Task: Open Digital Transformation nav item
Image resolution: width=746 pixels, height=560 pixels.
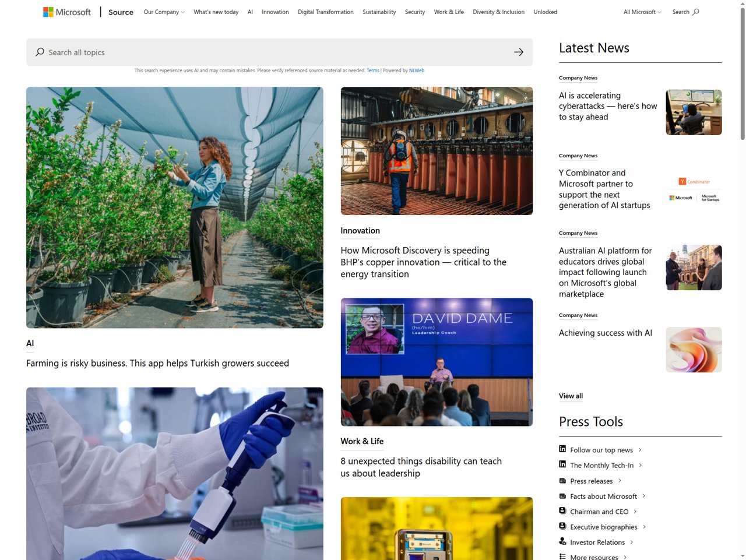Action: 326,12
